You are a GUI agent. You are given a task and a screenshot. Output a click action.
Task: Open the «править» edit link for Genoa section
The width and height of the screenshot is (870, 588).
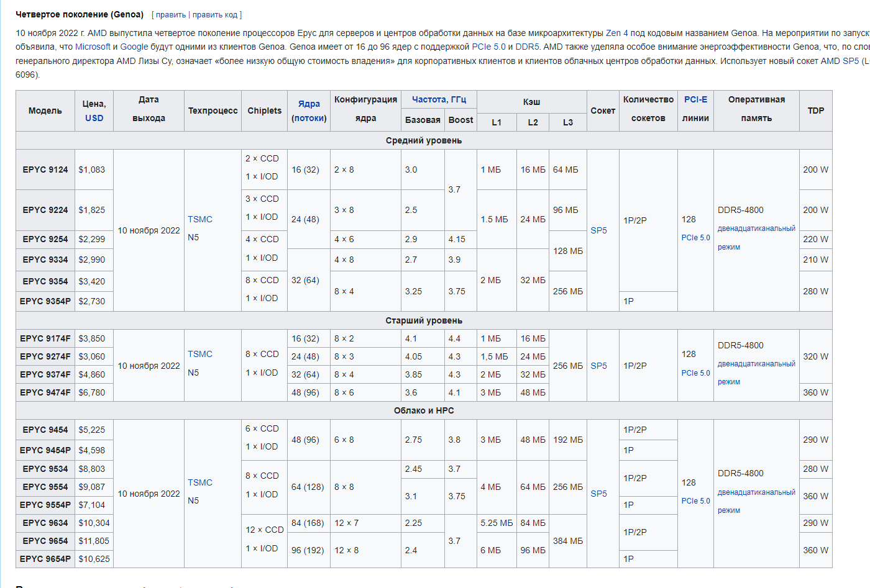click(x=171, y=15)
